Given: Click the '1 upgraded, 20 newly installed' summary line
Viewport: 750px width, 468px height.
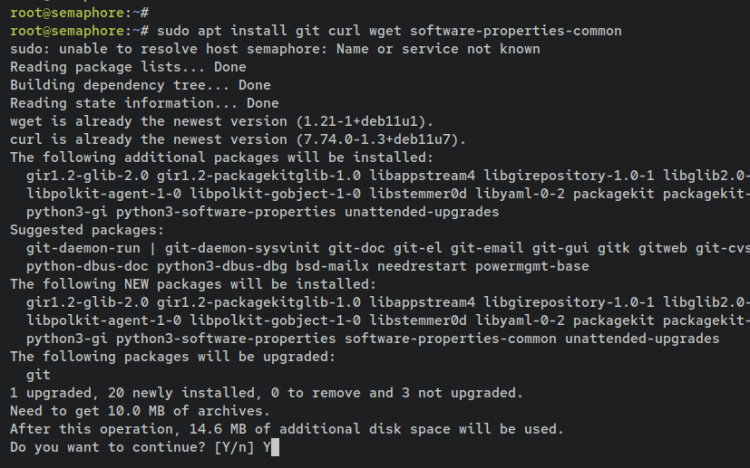Looking at the screenshot, I should click(x=266, y=393).
